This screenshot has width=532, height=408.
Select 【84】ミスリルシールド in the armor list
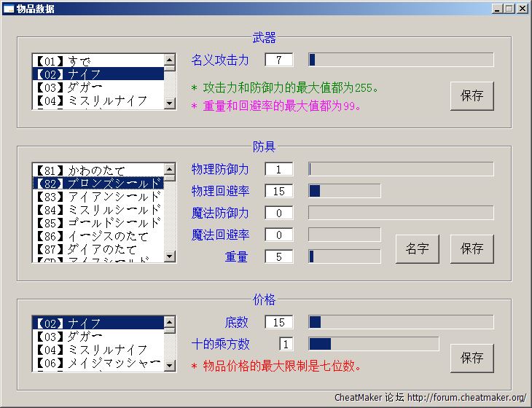[x=98, y=210]
